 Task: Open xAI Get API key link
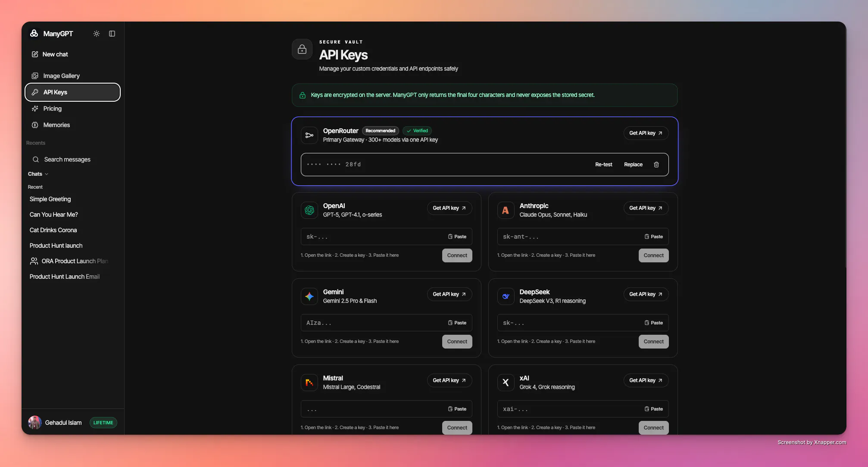646,380
